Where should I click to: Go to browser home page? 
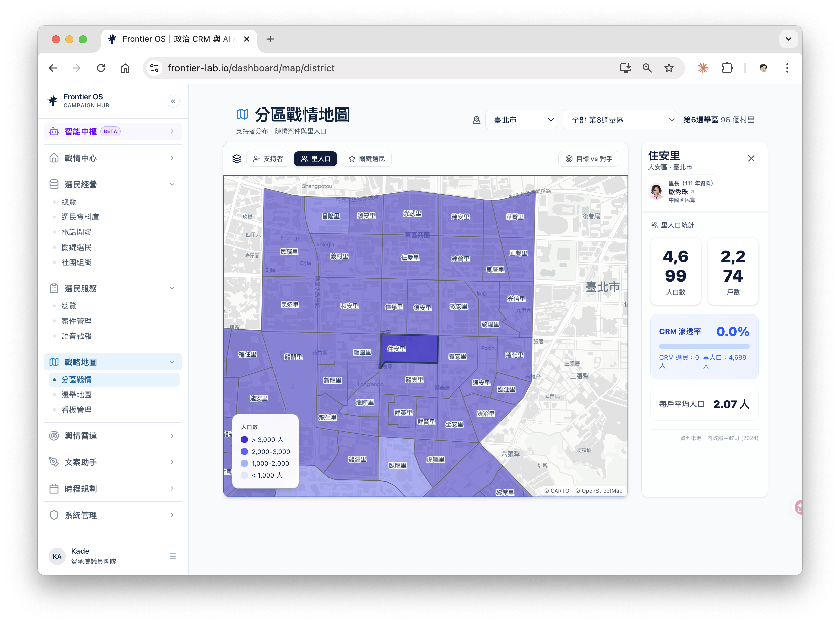click(125, 68)
